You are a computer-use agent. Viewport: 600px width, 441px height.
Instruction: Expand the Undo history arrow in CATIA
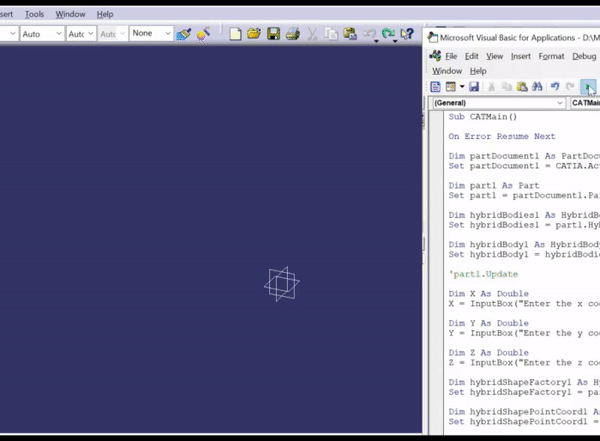[x=376, y=41]
